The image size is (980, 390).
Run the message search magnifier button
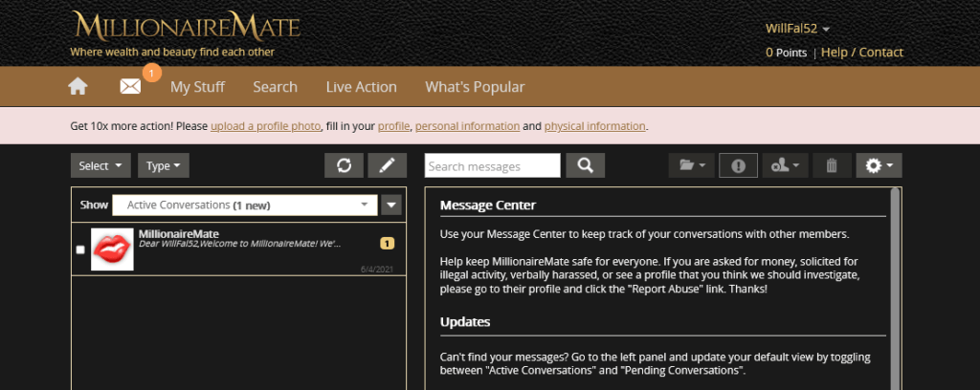tap(585, 165)
